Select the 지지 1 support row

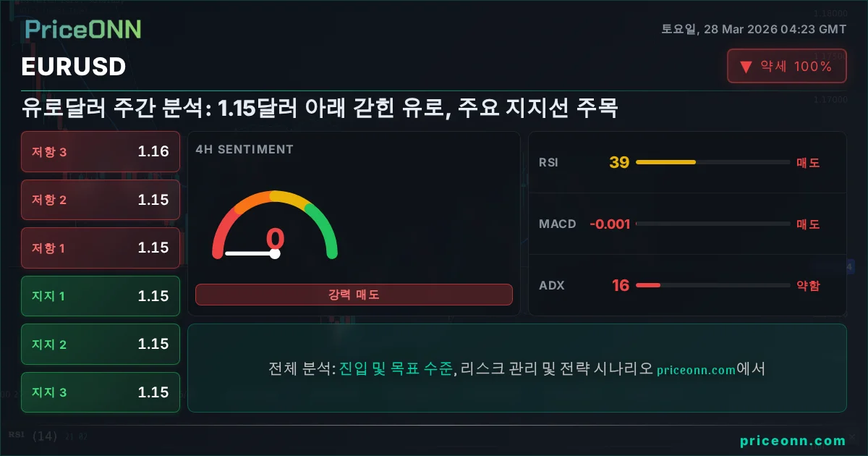coord(100,296)
